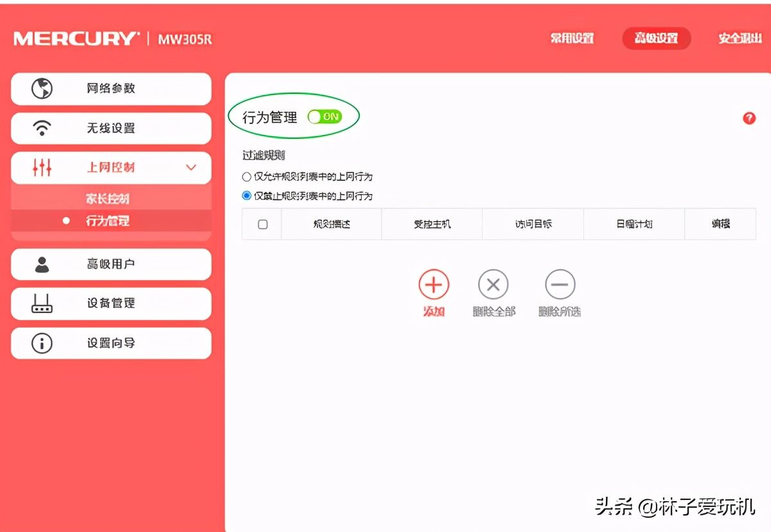Click the sliders icon for 上网控制
Viewport: 771px width, 532px height.
[x=42, y=168]
